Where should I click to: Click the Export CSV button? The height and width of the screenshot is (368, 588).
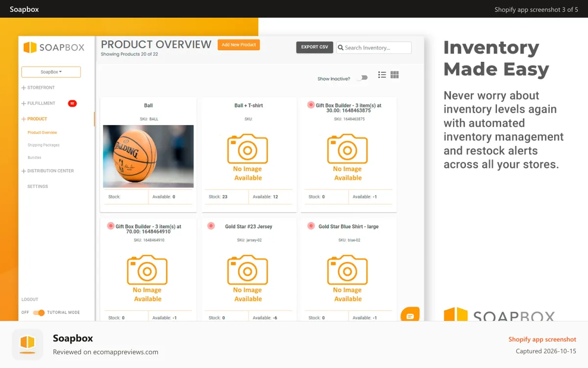point(315,47)
